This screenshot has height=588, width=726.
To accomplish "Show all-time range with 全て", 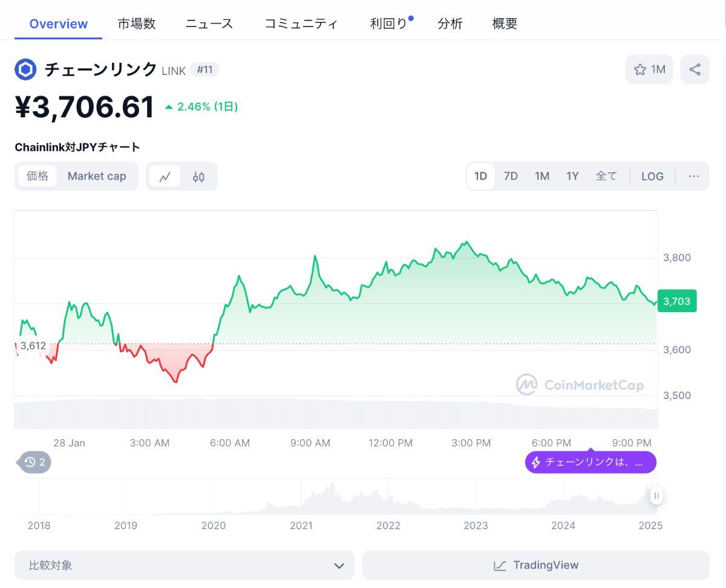I will click(606, 177).
